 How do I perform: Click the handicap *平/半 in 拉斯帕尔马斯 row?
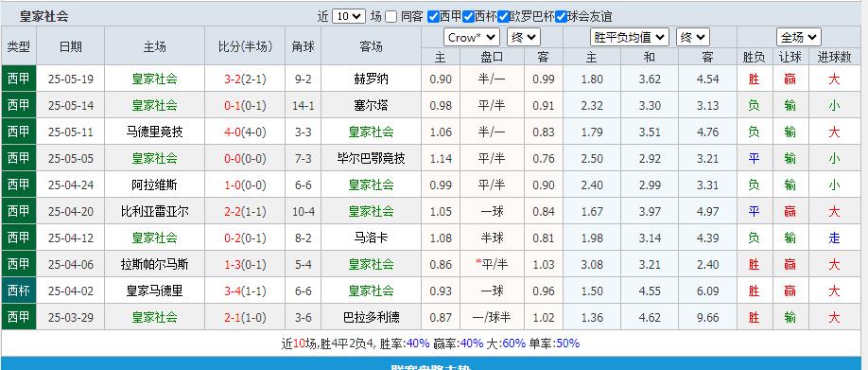tap(492, 265)
